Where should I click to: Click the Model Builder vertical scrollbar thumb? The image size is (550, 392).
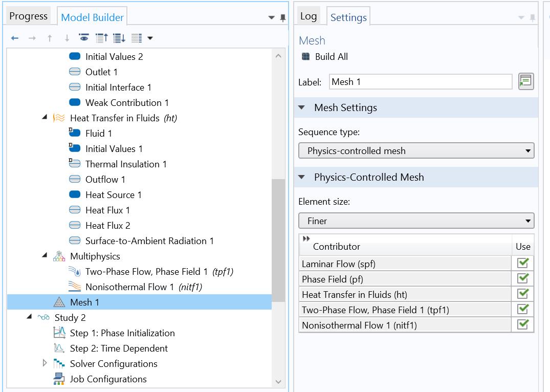278,241
